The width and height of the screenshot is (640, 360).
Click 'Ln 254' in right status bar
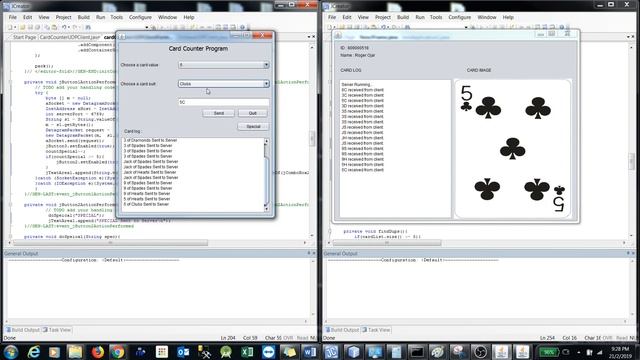[547, 338]
